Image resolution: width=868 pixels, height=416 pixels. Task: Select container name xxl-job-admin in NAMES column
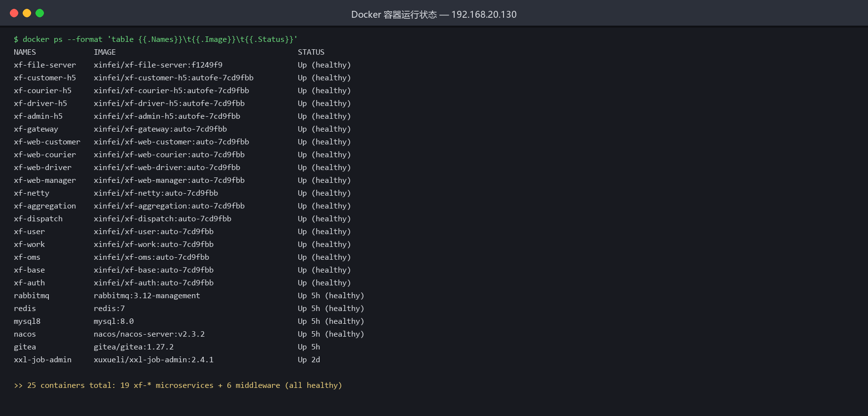(43, 360)
